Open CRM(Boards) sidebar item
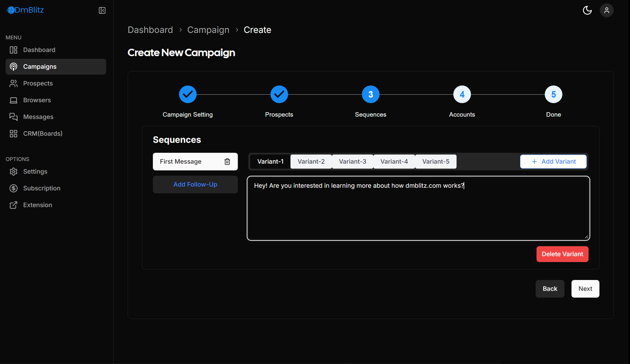Screen dimensions: 630x364 (56, 134)
